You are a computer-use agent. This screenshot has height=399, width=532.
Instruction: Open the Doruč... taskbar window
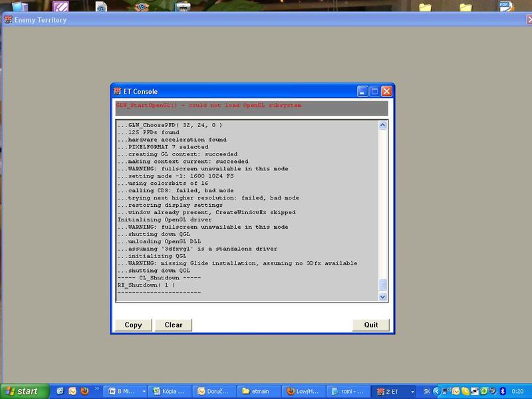click(214, 391)
